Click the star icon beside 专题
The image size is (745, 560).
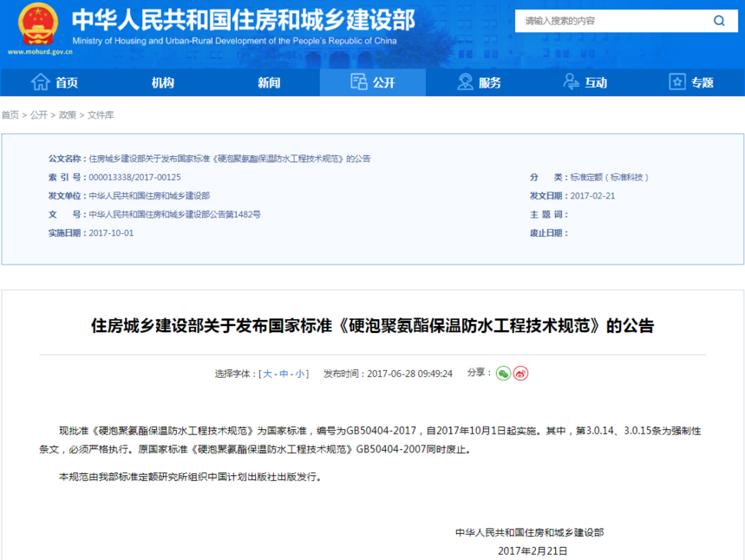pos(677,81)
